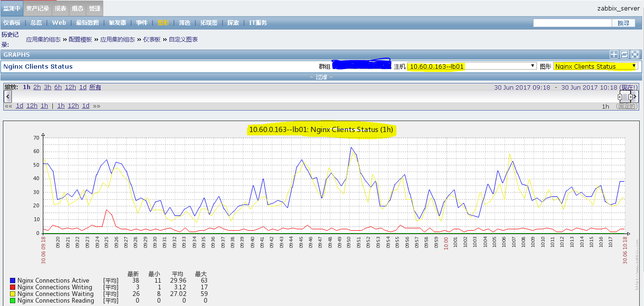Click legend text Nginx Connections Waiting
644x306 pixels.
pyautogui.click(x=55, y=294)
